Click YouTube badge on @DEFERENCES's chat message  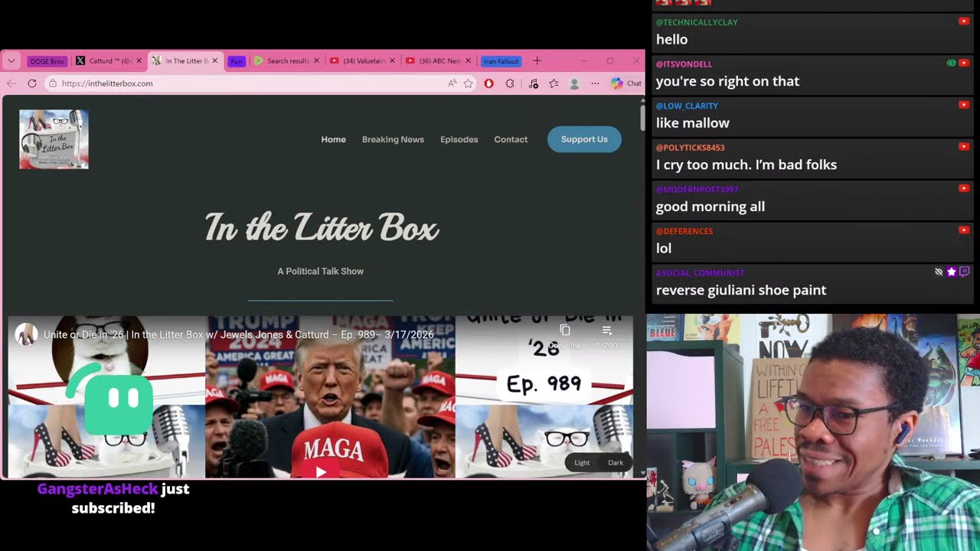click(x=964, y=230)
